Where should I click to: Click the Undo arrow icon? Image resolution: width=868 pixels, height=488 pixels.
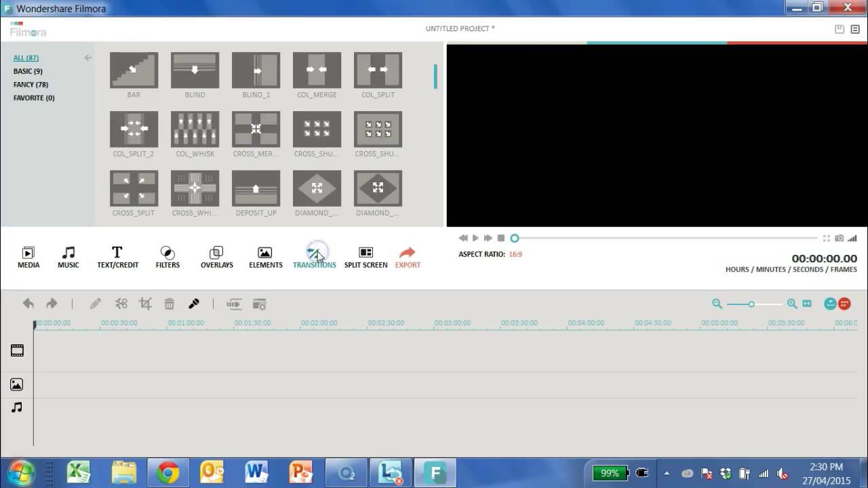click(28, 303)
